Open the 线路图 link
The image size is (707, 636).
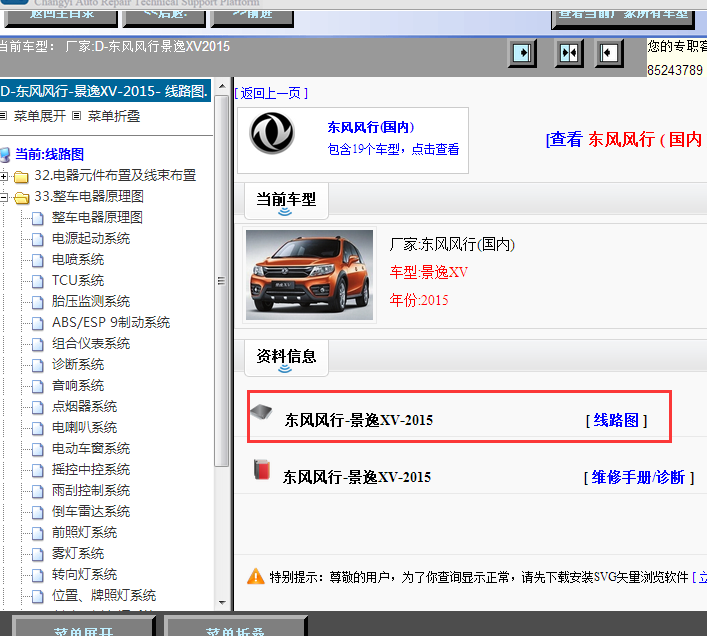coord(616,420)
